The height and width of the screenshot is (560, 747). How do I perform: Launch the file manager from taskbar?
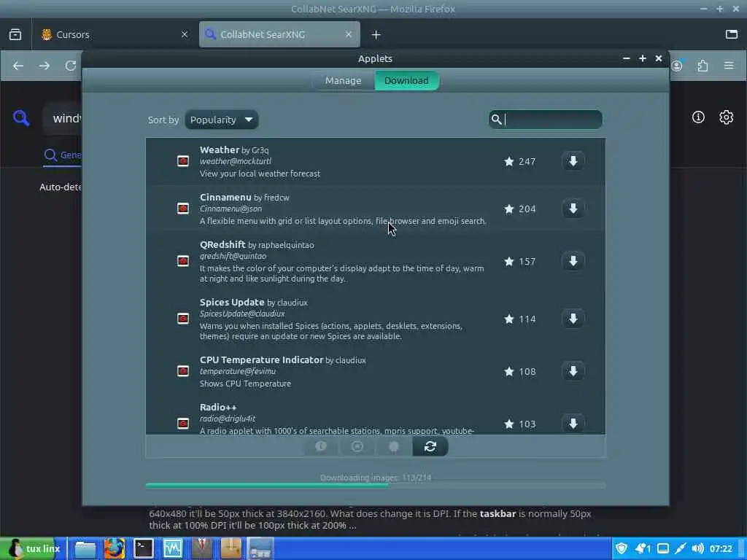pos(85,548)
